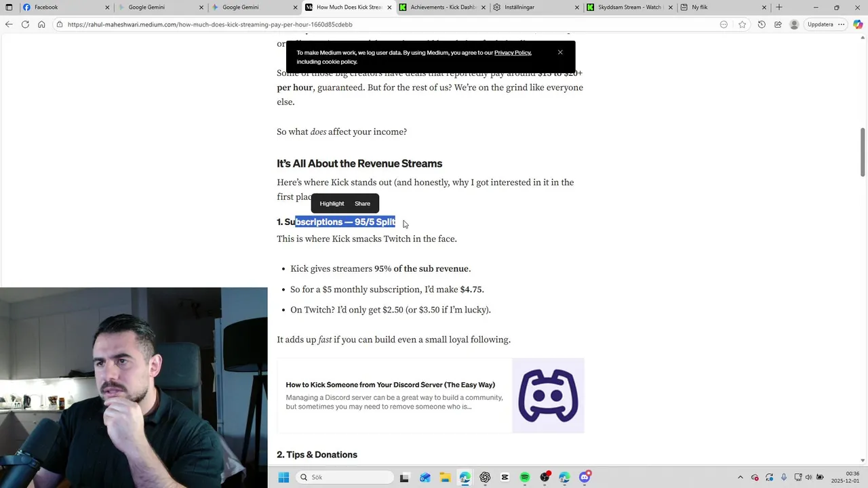Open Spotify from the taskbar

coord(525,477)
